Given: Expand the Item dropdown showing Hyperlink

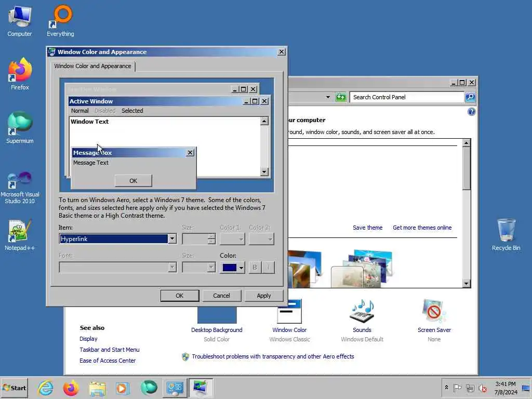Looking at the screenshot, I should pos(172,239).
